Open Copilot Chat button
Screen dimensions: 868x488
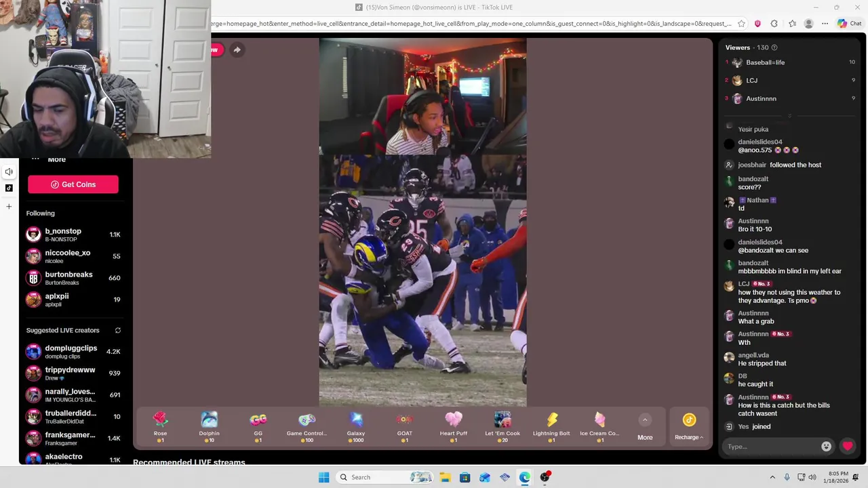point(849,24)
